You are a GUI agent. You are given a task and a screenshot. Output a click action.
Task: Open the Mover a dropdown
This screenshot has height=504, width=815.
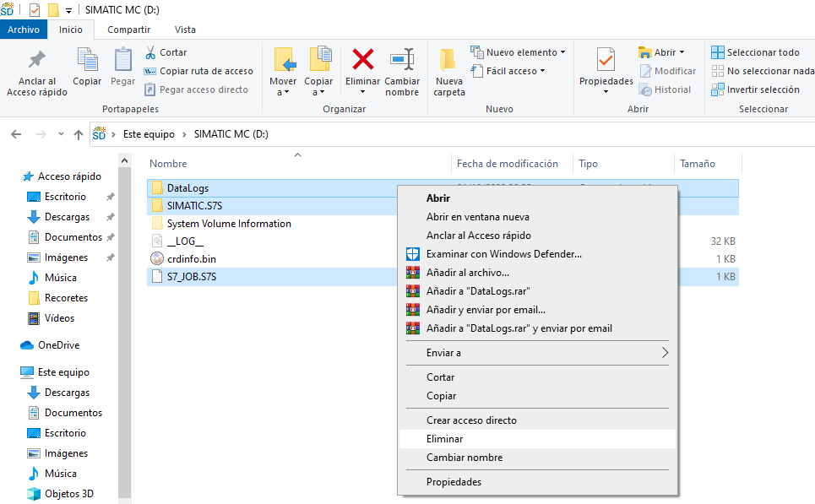click(283, 72)
